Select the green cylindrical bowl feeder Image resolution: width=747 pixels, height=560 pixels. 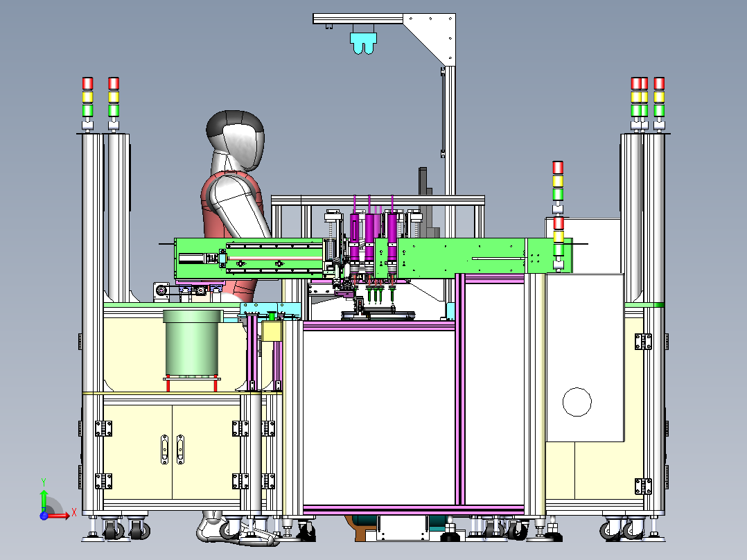point(193,342)
